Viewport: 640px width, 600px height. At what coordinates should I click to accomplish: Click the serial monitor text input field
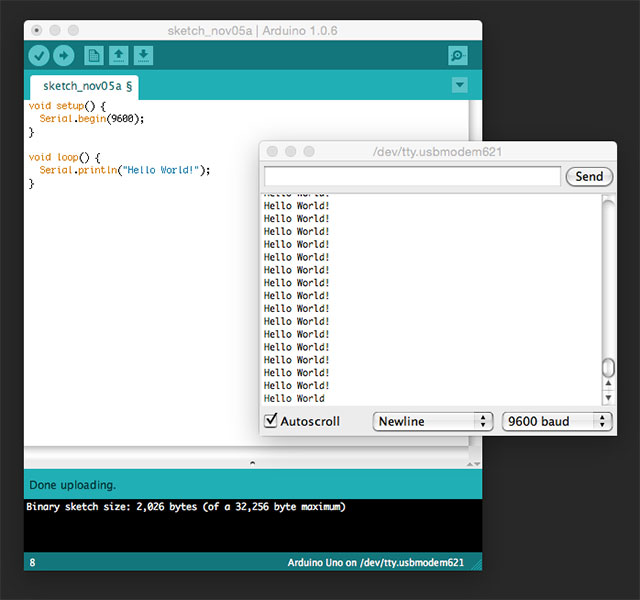pyautogui.click(x=411, y=176)
